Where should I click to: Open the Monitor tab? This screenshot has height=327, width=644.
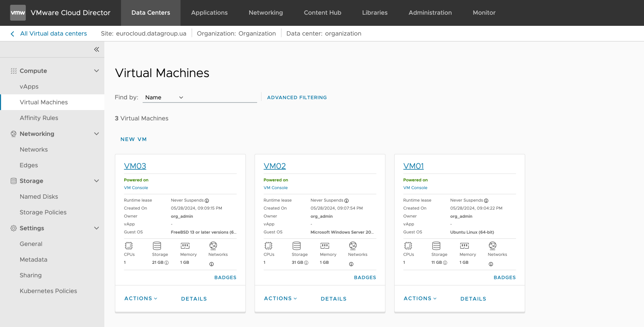(484, 13)
